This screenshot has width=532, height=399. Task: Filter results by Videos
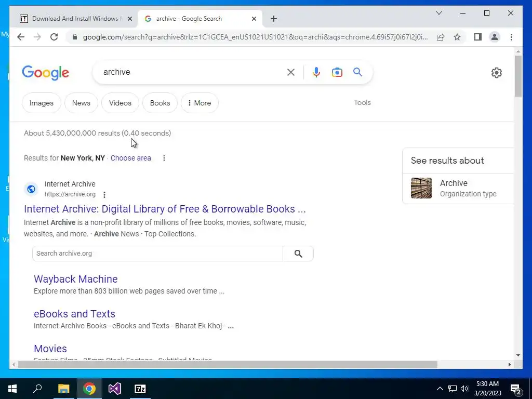click(120, 103)
